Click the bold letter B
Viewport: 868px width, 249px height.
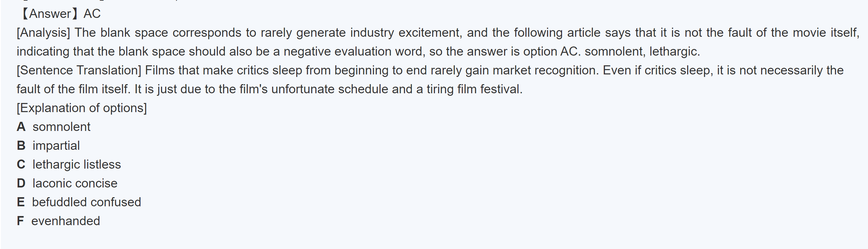tap(21, 146)
